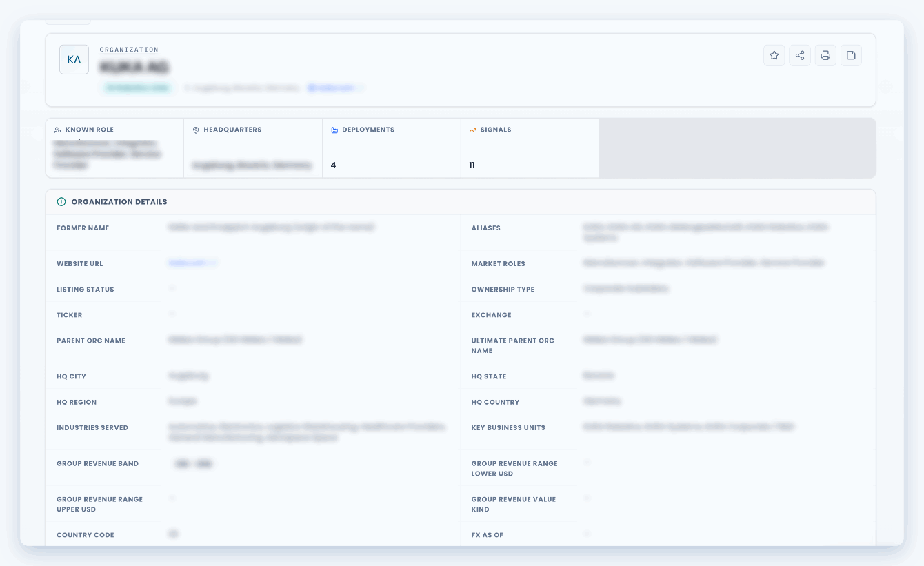Click the share icon in the header
Viewport: 924px width, 566px height.
800,56
